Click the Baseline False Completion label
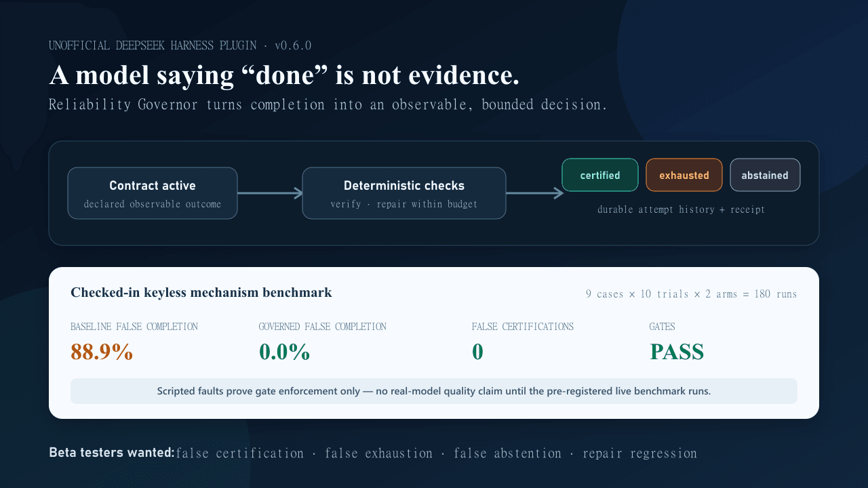This screenshot has height=488, width=868. [134, 327]
